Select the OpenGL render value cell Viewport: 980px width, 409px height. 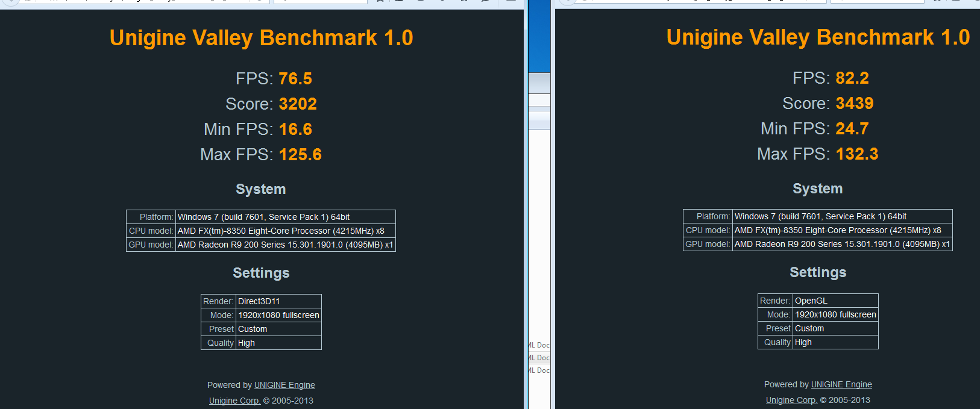[x=835, y=301]
